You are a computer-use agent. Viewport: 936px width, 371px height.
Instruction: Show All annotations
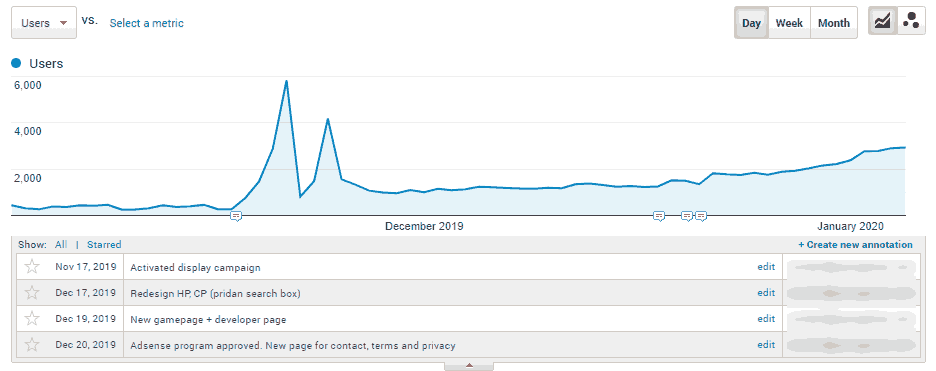pos(61,245)
